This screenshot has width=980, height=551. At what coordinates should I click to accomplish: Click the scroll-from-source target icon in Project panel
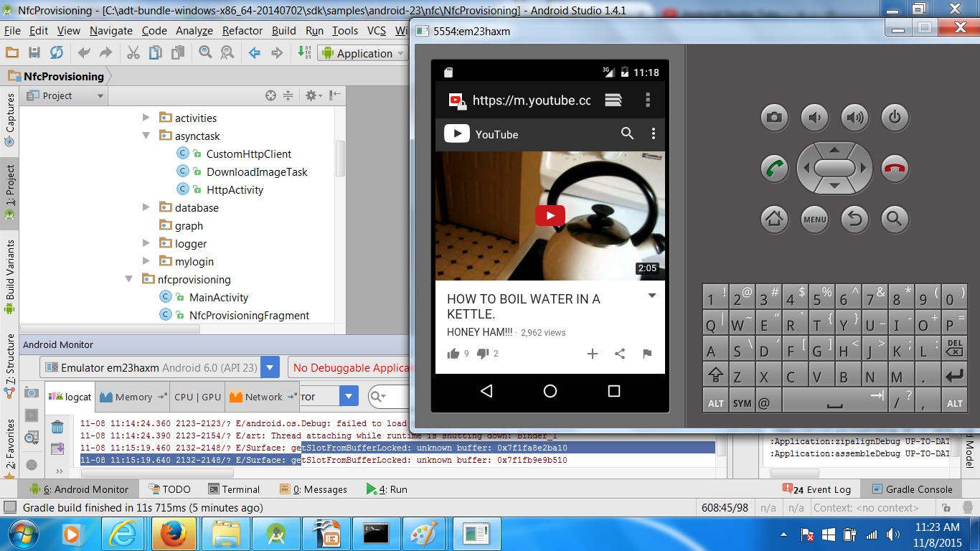[270, 95]
